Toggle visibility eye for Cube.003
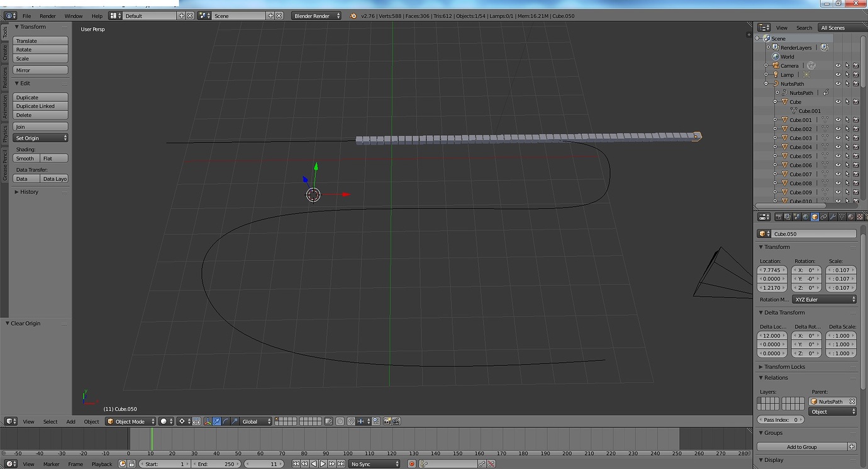Screen dimensions: 868x469 click(x=838, y=138)
